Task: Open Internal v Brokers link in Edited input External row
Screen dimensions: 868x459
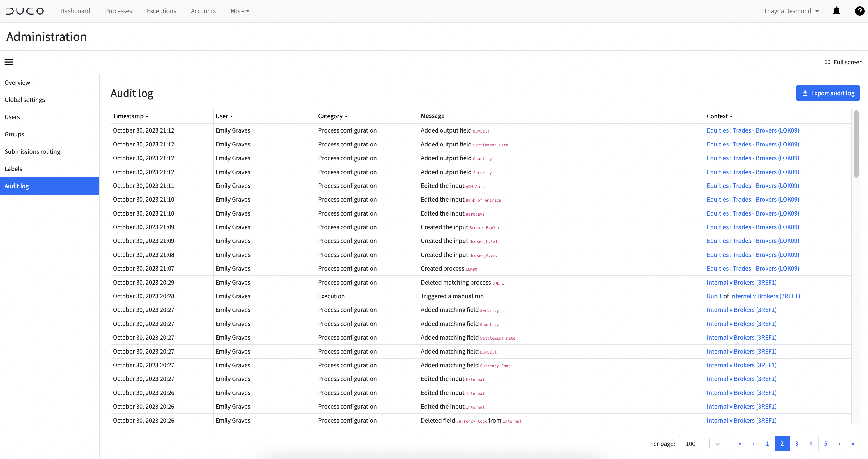Action: pos(742,379)
